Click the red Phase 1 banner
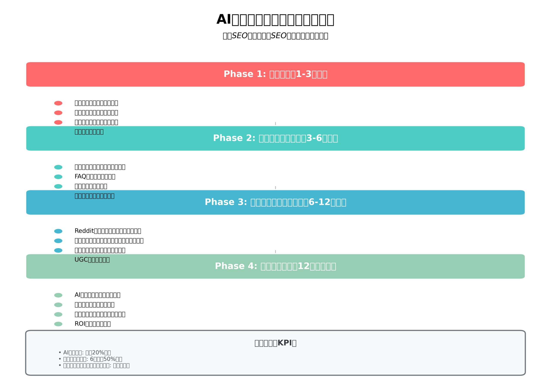This screenshot has height=392, width=551. [275, 74]
